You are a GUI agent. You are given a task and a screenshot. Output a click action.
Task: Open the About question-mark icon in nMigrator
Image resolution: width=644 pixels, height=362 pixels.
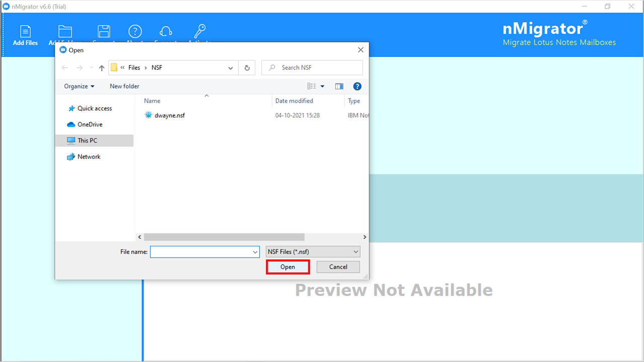135,31
